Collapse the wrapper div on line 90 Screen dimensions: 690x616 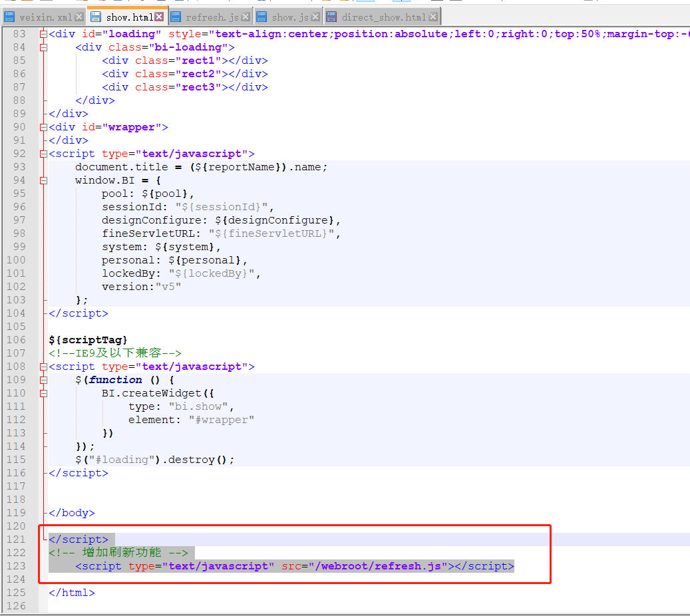click(43, 127)
